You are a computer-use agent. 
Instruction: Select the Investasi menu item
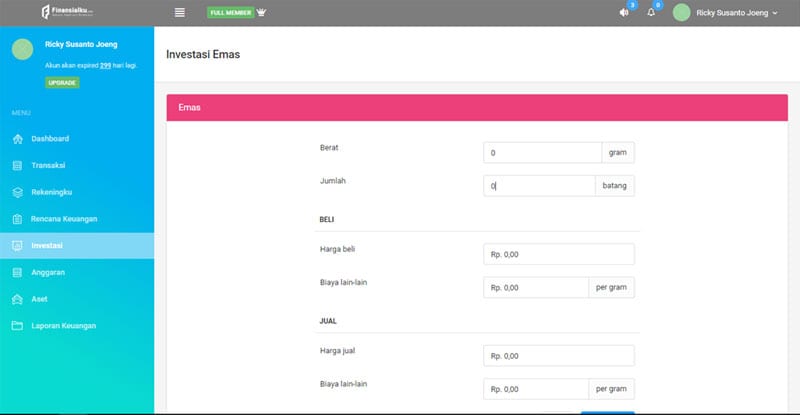tap(77, 246)
